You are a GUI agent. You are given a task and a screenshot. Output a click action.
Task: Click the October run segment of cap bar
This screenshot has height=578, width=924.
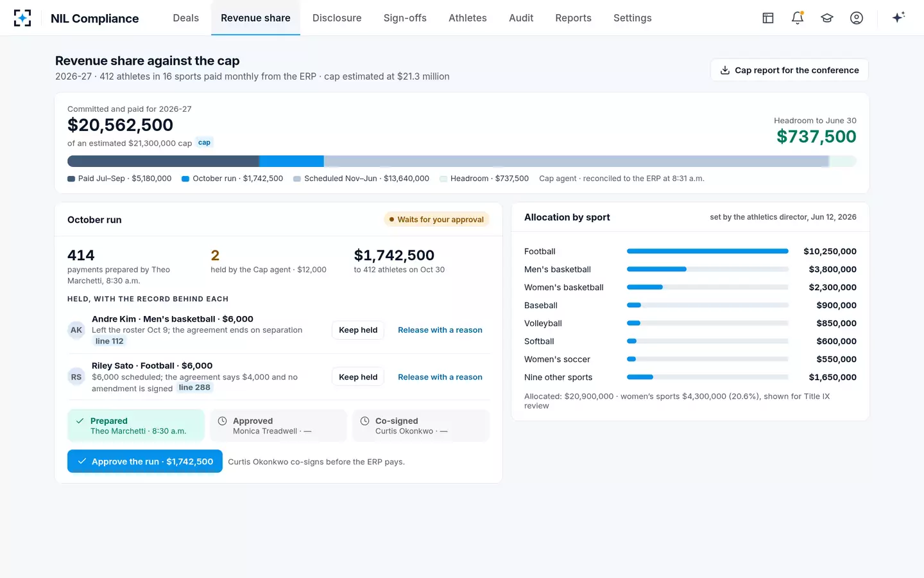click(291, 161)
